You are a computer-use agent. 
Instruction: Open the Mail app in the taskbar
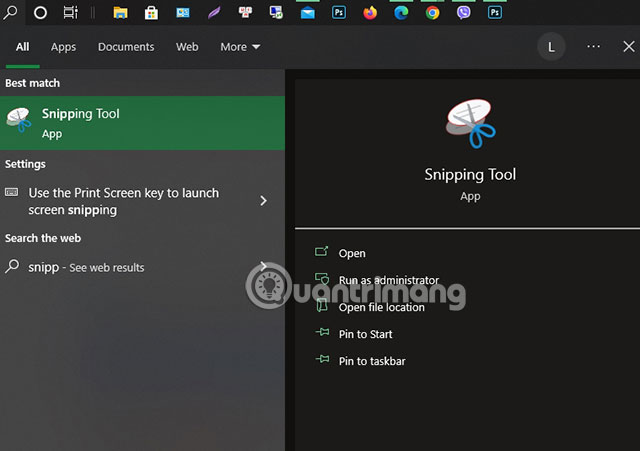coord(307,13)
